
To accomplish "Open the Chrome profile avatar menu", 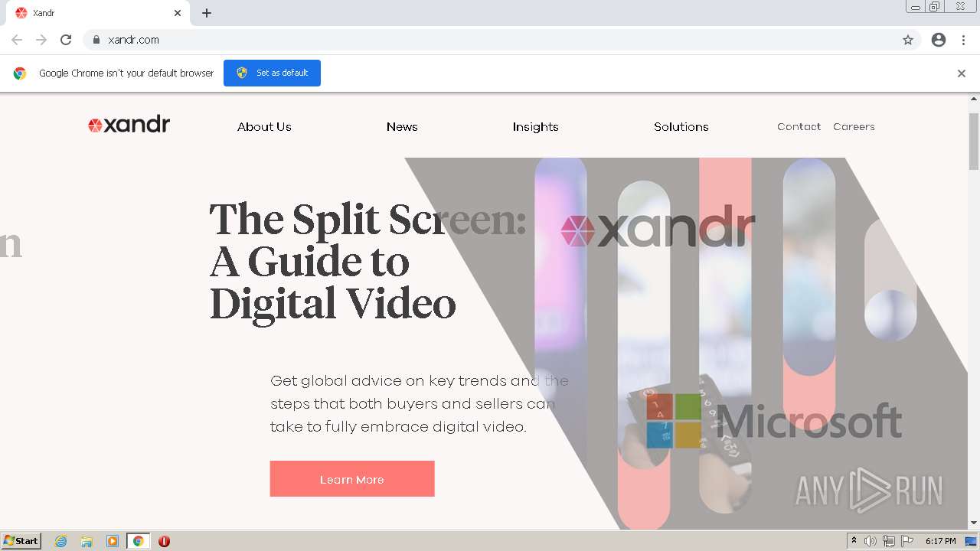I will coord(939,40).
